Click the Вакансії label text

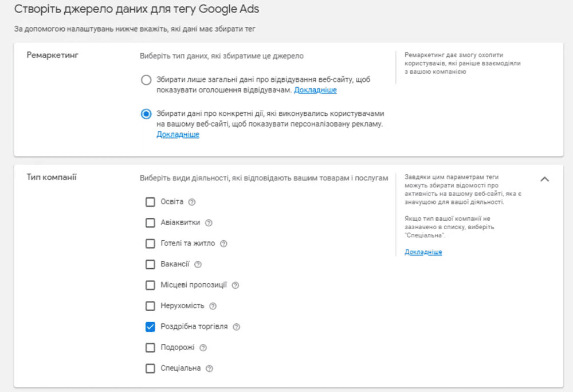click(x=175, y=264)
